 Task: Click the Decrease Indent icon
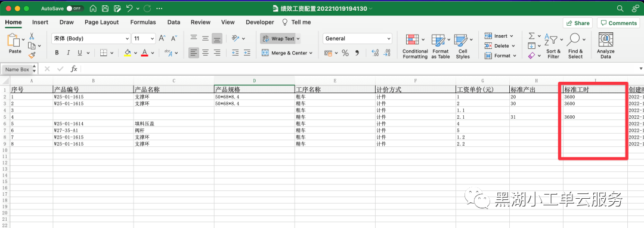point(236,53)
